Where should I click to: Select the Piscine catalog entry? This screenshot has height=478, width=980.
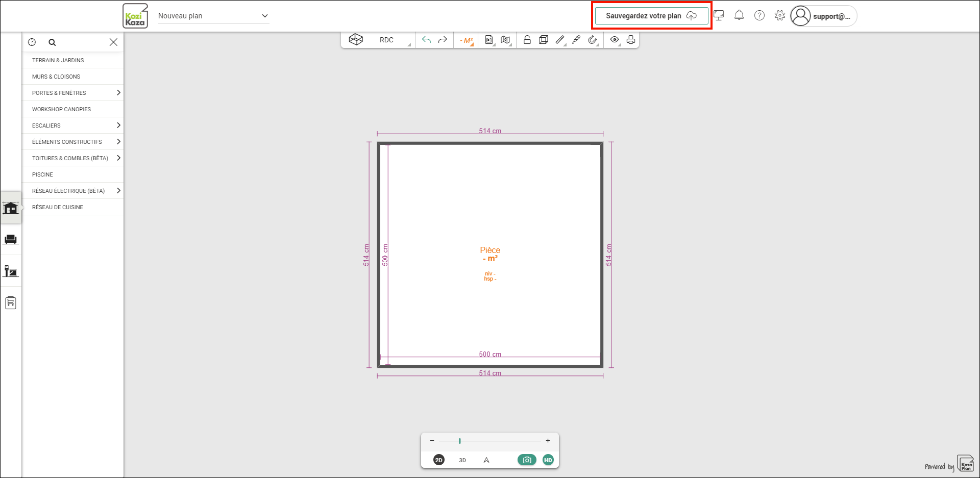pyautogui.click(x=73, y=174)
